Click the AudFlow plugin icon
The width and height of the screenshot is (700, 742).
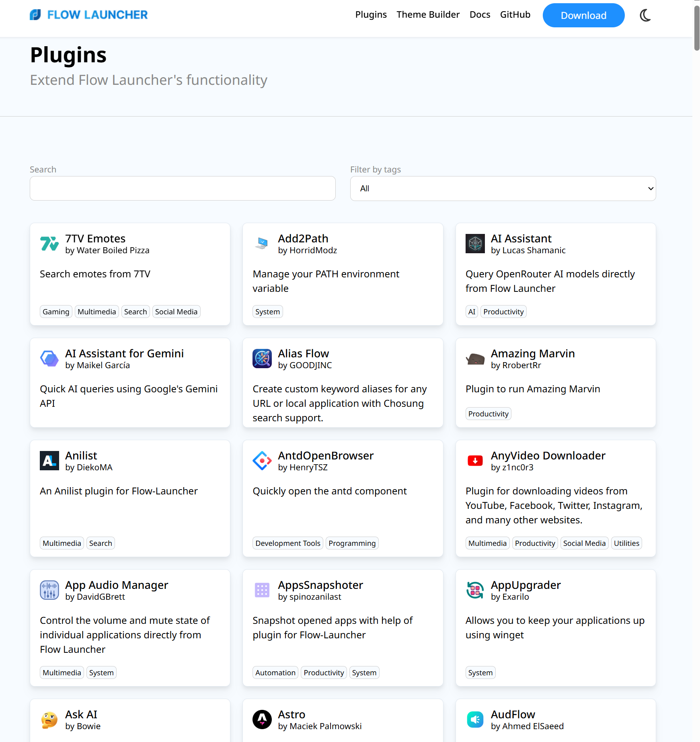coord(475,719)
